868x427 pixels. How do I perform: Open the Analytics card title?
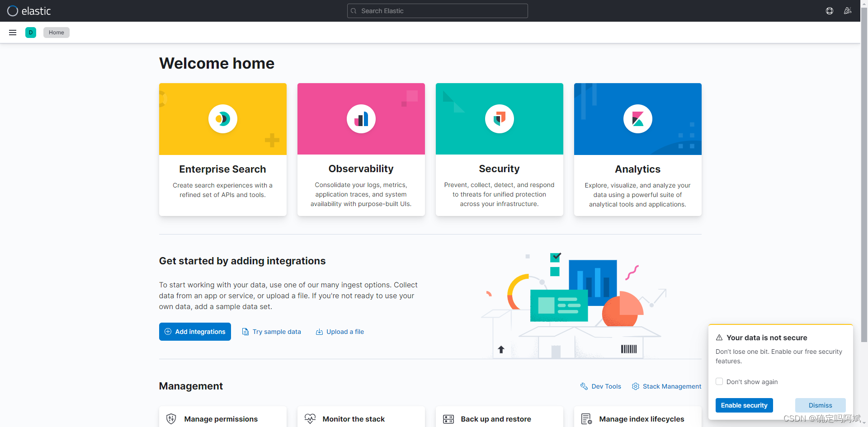[638, 169]
